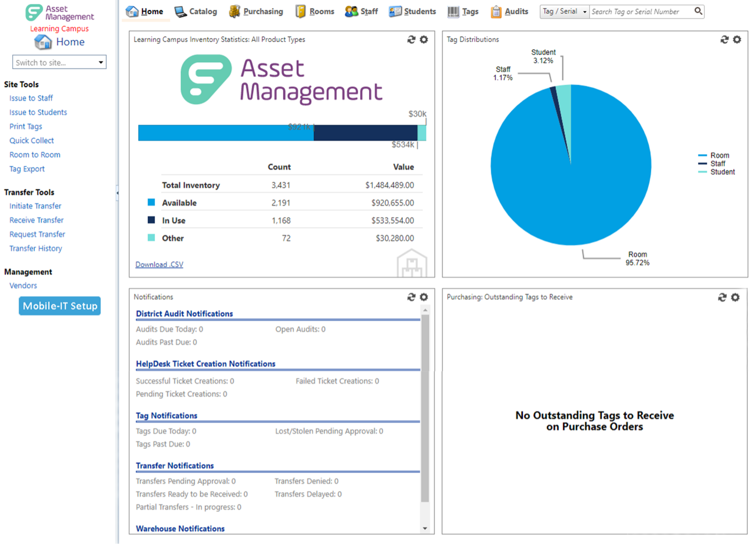Viewport: 756px width, 546px height.
Task: Click the Total Inventory value $1,484,489.00
Action: (x=390, y=186)
